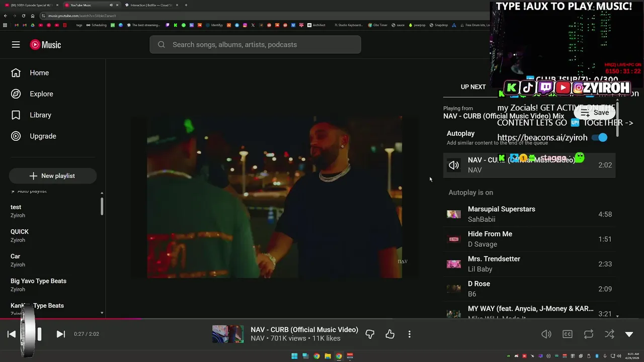Click the D Rose thumbnail
This screenshot has height=362, width=644.
(454, 289)
